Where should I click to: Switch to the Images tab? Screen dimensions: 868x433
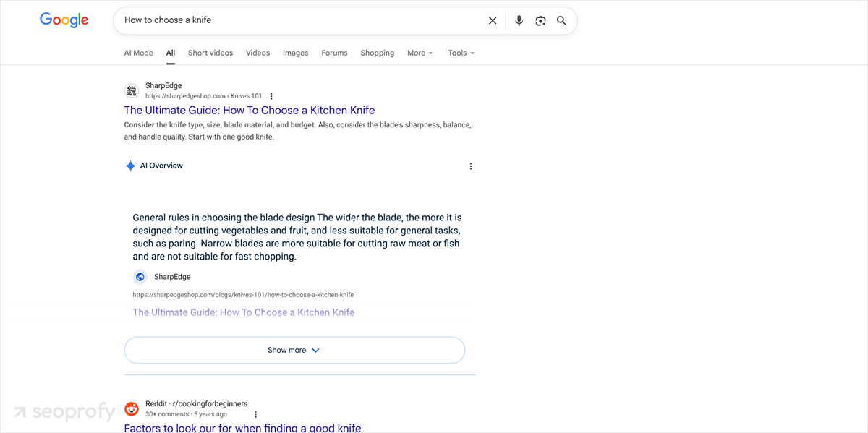[x=295, y=53]
